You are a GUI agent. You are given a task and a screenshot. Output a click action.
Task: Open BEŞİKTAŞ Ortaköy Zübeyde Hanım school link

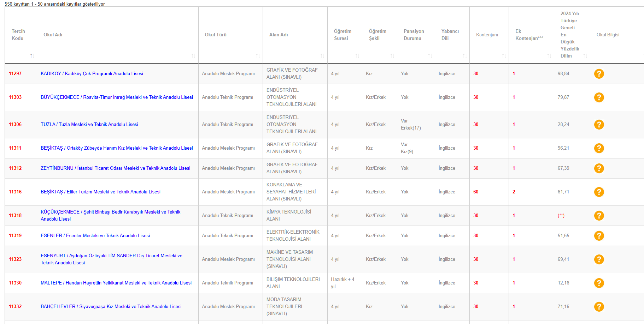click(x=117, y=148)
